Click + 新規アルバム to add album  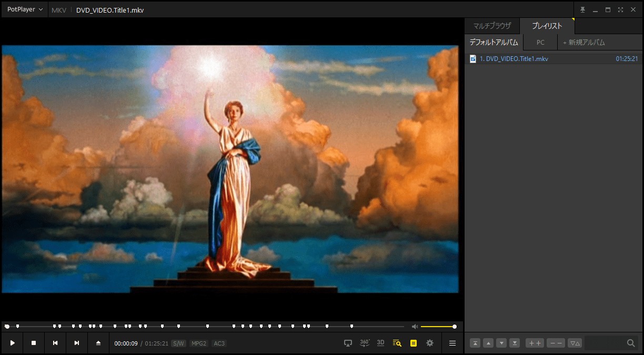tap(584, 43)
